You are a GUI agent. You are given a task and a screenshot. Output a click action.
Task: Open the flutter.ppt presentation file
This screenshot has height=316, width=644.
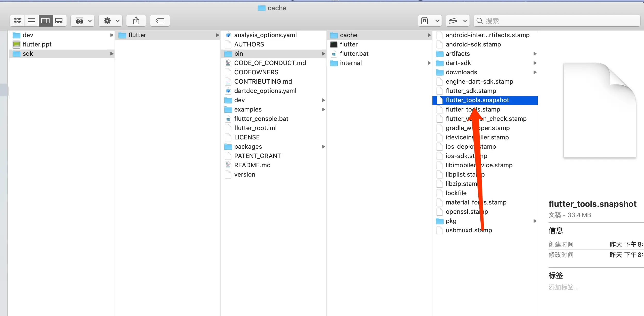coord(37,44)
